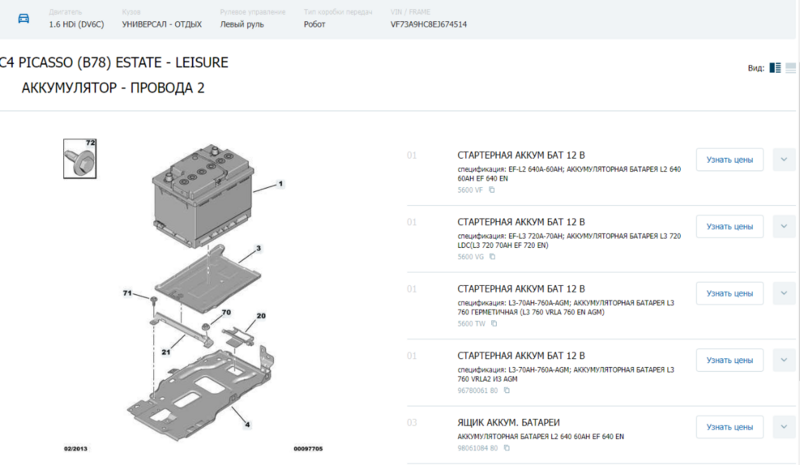Select tray part 3 in the diagram
Screen dimensions: 800x465
tap(257, 247)
